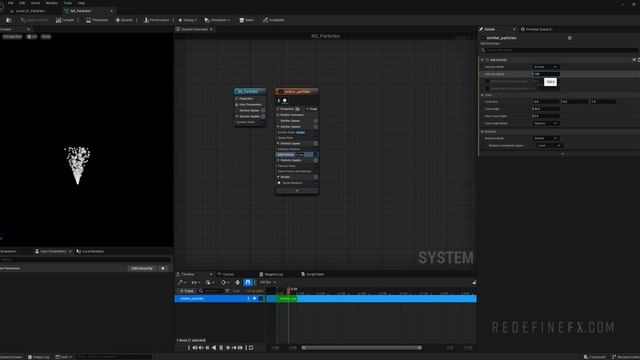Open the Simulation dropdown in toolbar
Image resolution: width=640 pixels, height=360 pixels.
coord(218,20)
